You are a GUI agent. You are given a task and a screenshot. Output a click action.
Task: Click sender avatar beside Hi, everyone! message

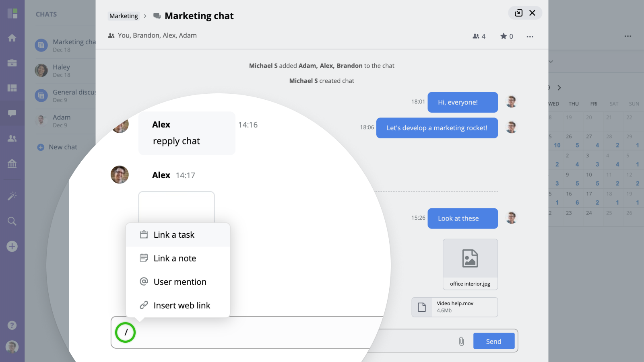(511, 102)
